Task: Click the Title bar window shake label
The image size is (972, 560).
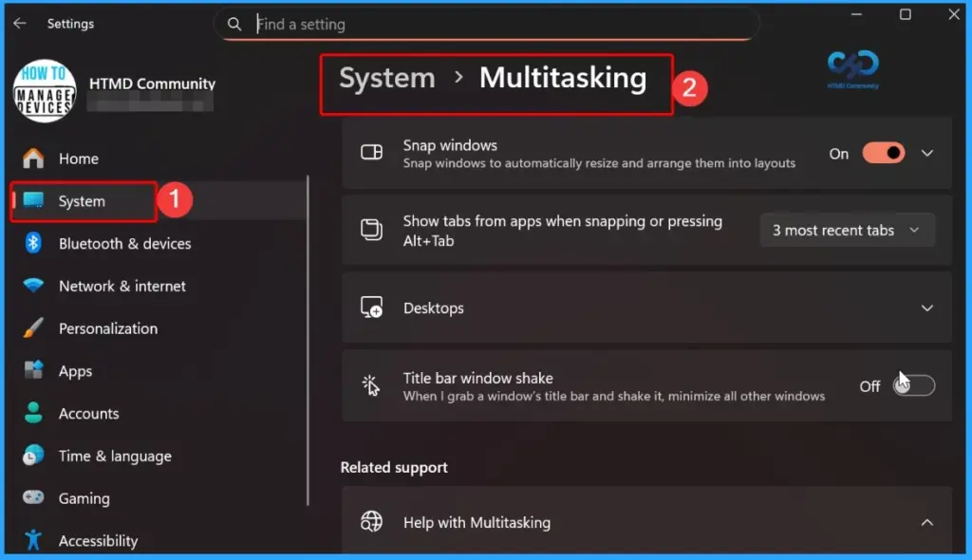Action: [x=478, y=378]
